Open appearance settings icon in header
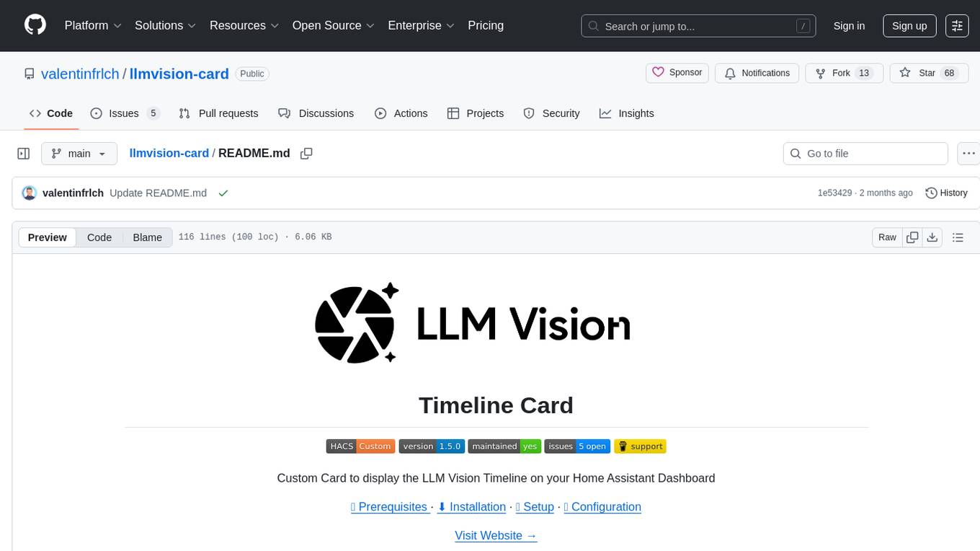The image size is (980, 551). [x=957, y=26]
